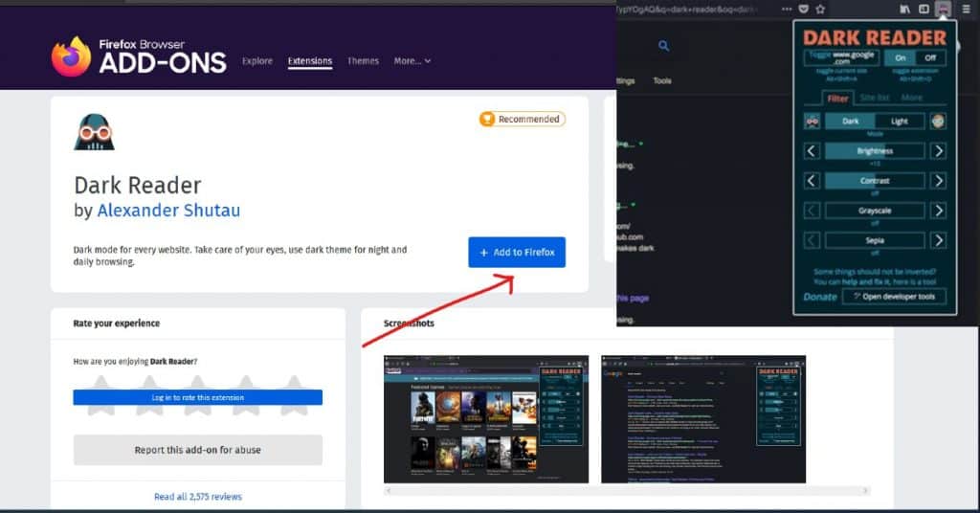Click the Dark Reader toolbar icon in Firefox
This screenshot has height=513, width=980.
click(x=943, y=9)
